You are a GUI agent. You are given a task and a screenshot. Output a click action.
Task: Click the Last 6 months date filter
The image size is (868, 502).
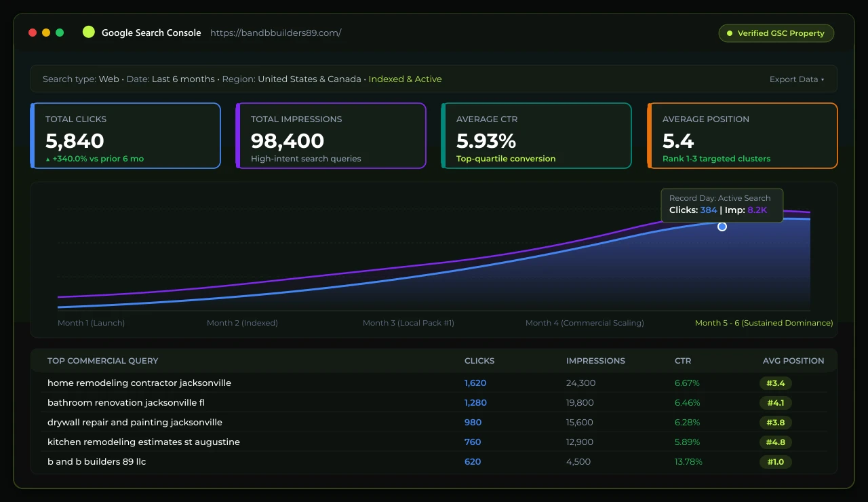[x=183, y=79]
